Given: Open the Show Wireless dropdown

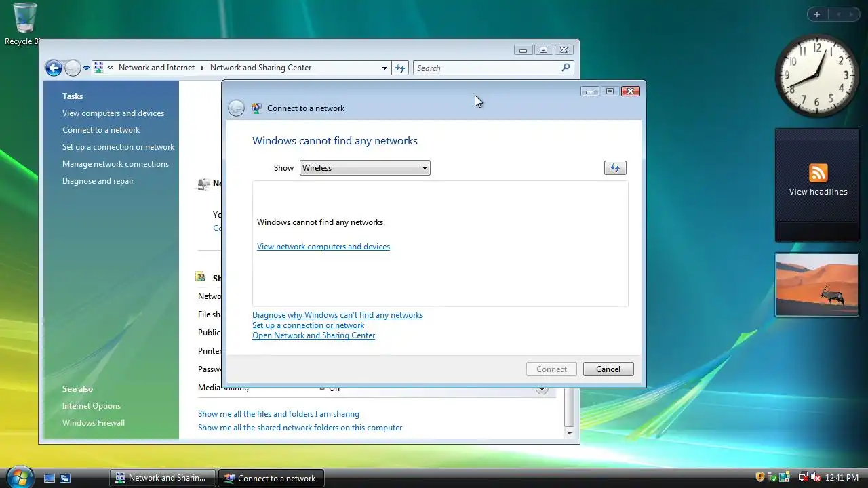Looking at the screenshot, I should 365,168.
